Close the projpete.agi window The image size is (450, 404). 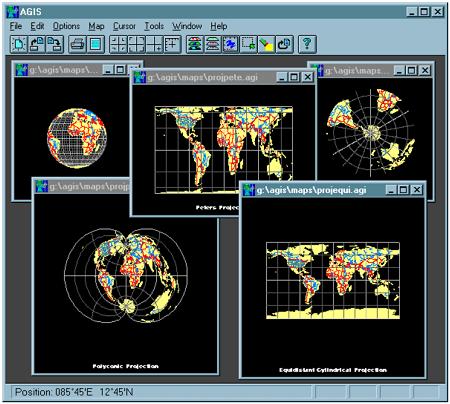tap(307, 77)
